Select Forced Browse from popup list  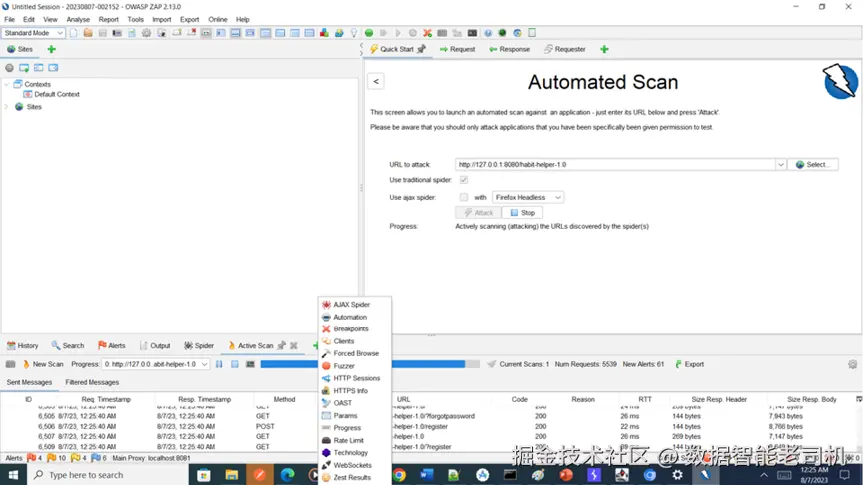pyautogui.click(x=355, y=353)
